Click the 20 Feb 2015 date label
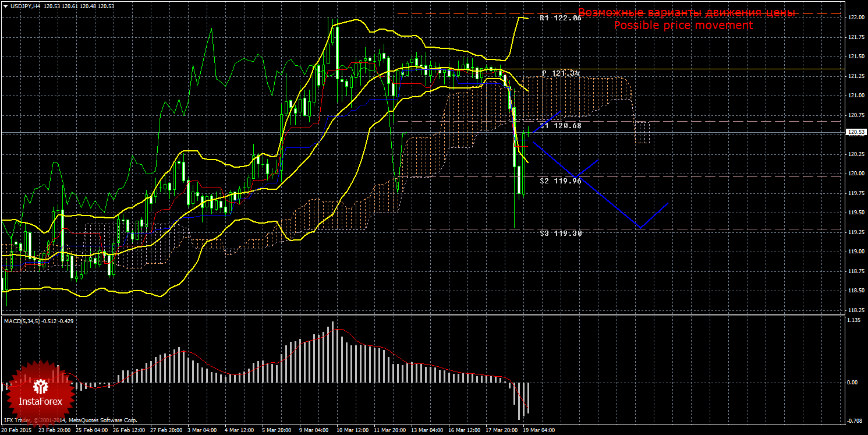 [x=16, y=430]
